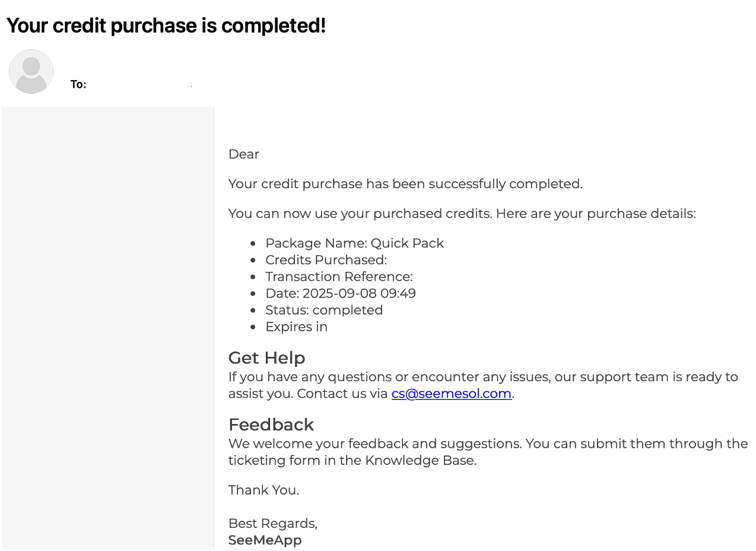Click the "Expires in" list item
756x551 pixels.
296,327
